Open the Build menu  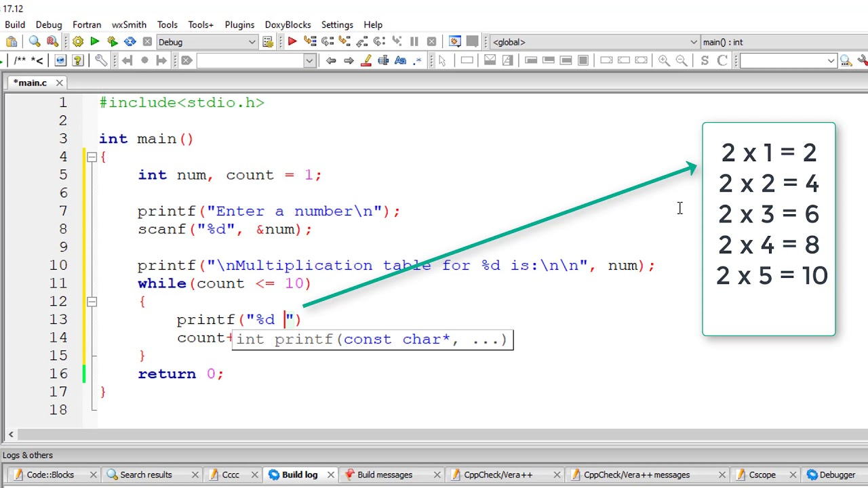pyautogui.click(x=15, y=24)
